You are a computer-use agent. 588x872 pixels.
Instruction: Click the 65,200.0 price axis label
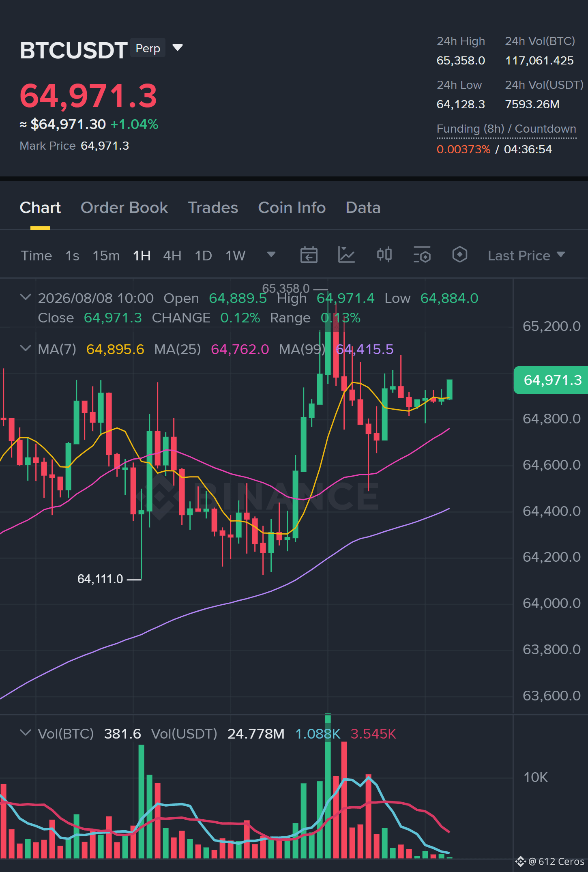click(x=552, y=326)
